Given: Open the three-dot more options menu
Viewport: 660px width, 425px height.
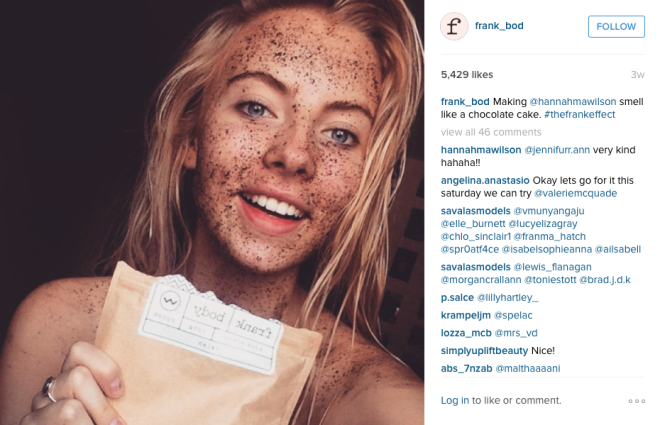Looking at the screenshot, I should [636, 401].
